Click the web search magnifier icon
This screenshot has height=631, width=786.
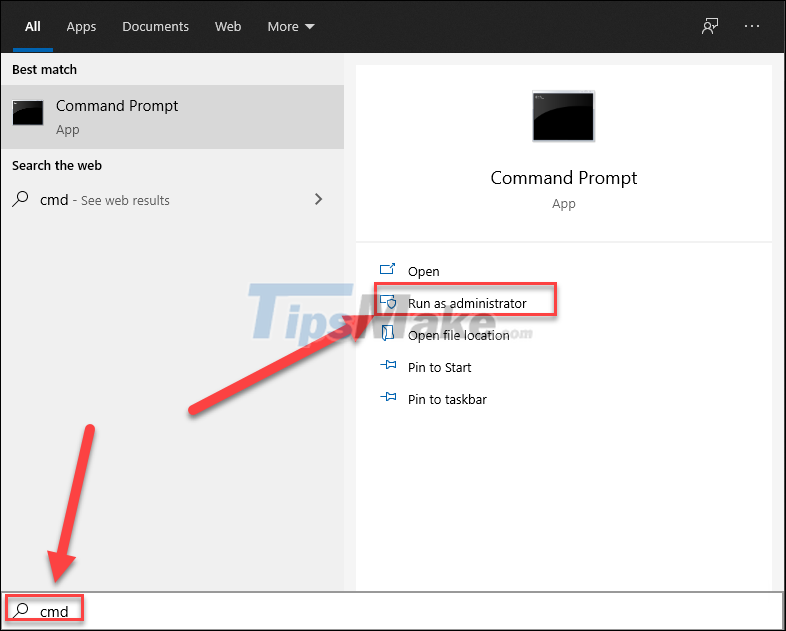pos(21,199)
